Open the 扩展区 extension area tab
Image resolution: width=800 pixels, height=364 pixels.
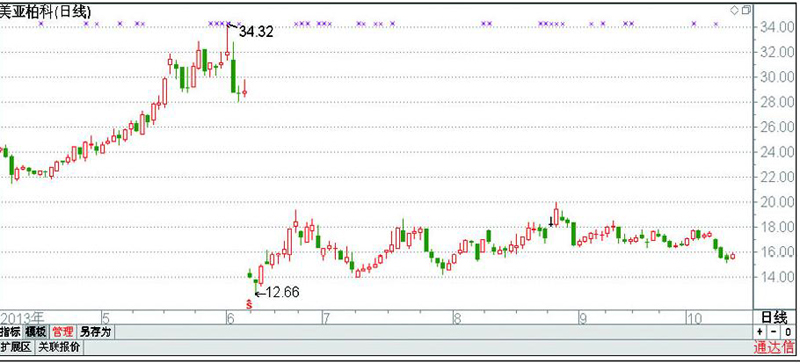(x=16, y=348)
